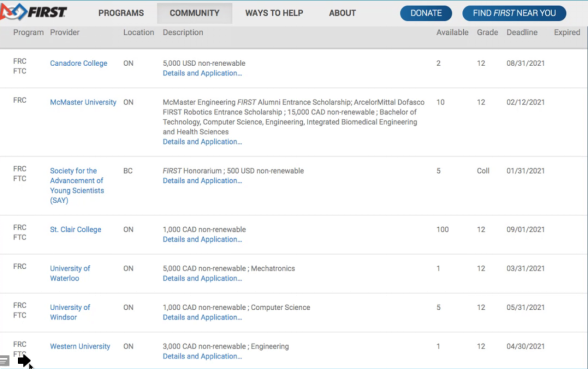This screenshot has height=369, width=588.
Task: Open Details and Application for Canadore College
Action: pyautogui.click(x=202, y=73)
